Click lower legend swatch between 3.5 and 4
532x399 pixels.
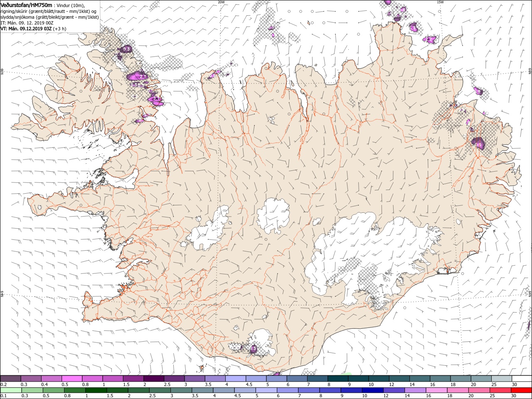pos(202,391)
